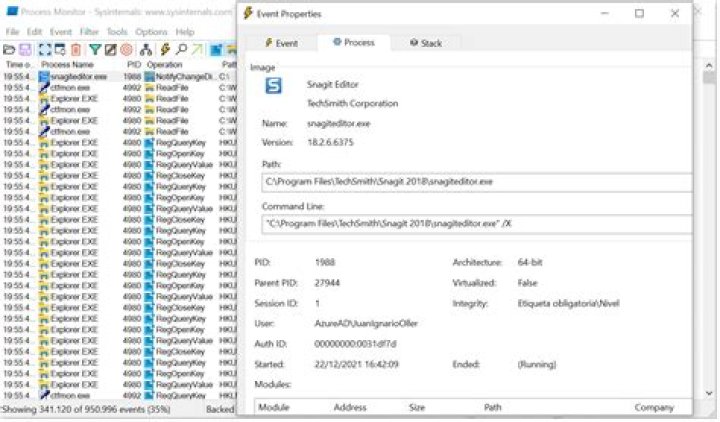Click the Company column header in Modules table
The image size is (720, 422).
[x=654, y=407]
